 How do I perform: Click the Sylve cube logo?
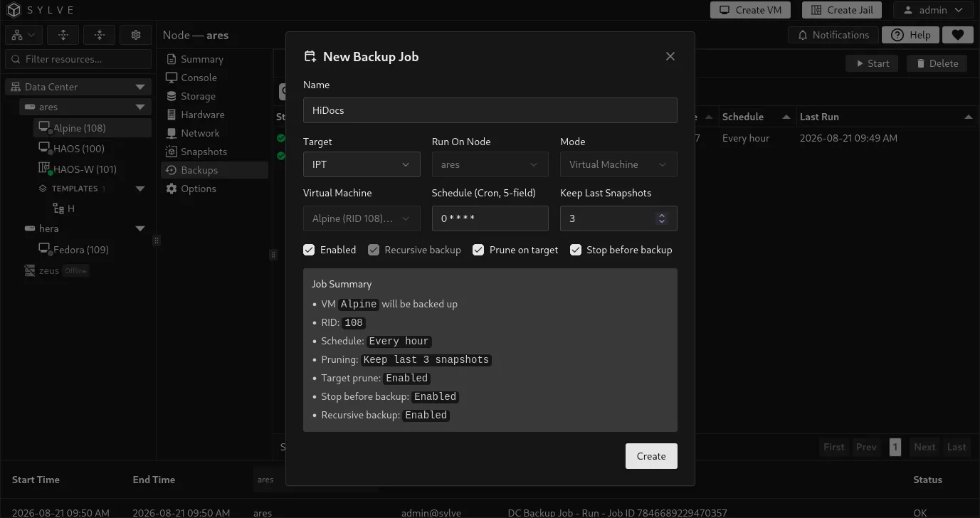(14, 10)
